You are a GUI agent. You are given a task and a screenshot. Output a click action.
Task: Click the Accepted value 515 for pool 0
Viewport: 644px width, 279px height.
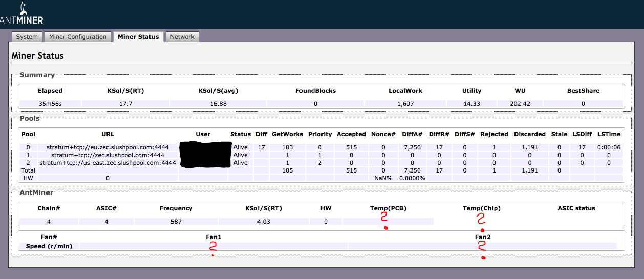coord(351,147)
